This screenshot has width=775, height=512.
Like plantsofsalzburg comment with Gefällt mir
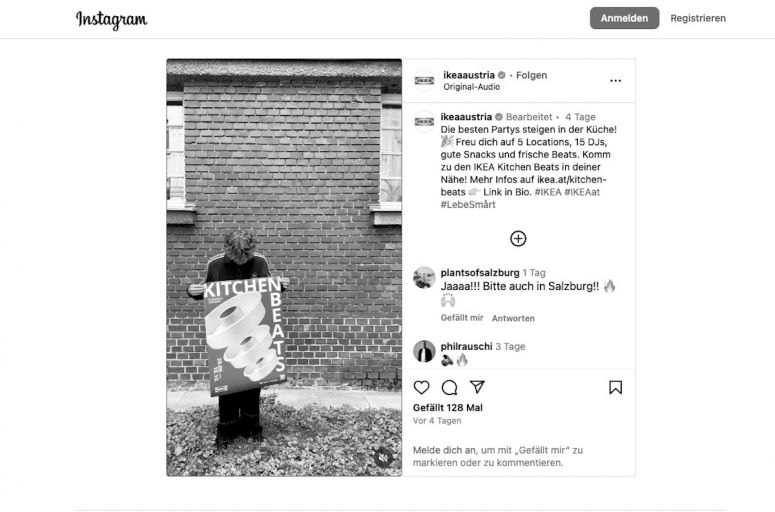tap(462, 318)
